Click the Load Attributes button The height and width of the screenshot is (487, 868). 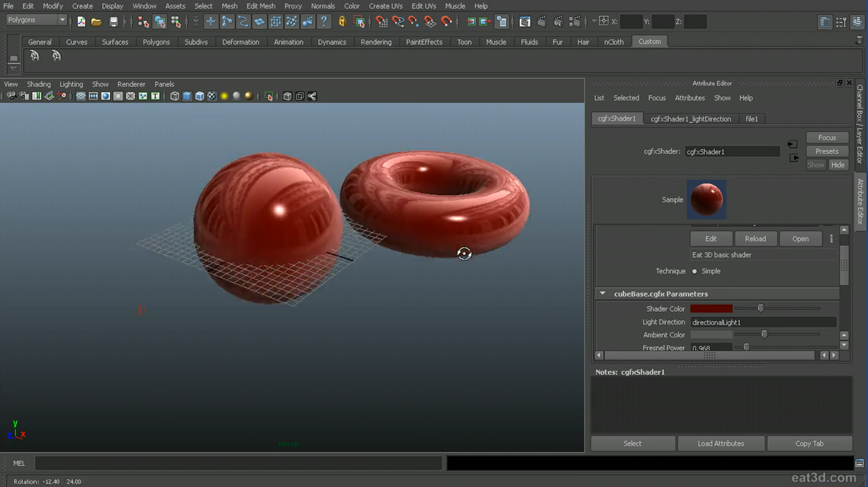(x=720, y=444)
